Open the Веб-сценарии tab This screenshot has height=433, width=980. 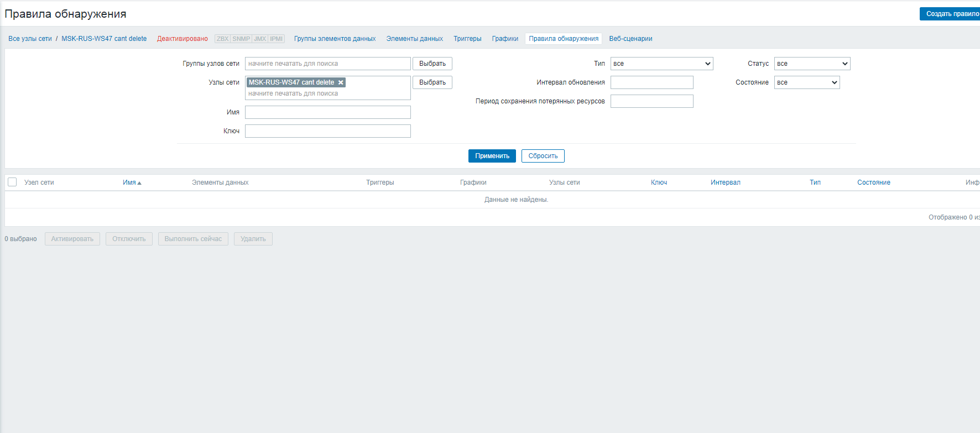pos(630,39)
